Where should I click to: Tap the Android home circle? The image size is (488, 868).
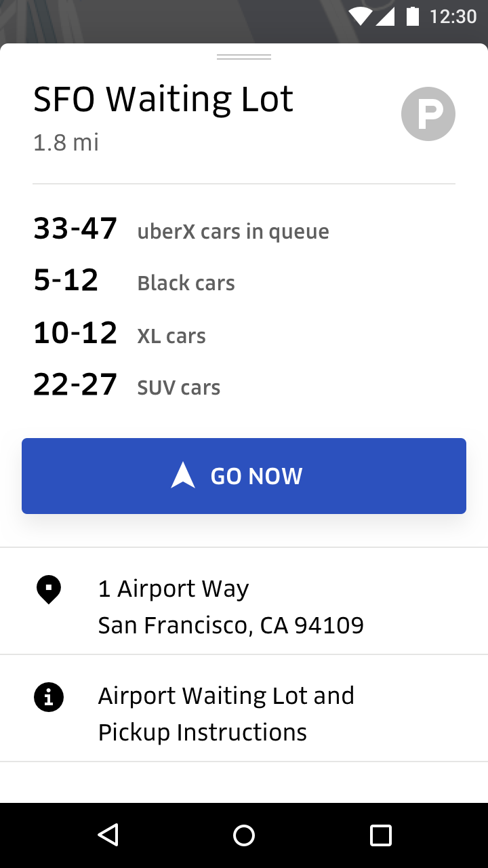[244, 835]
